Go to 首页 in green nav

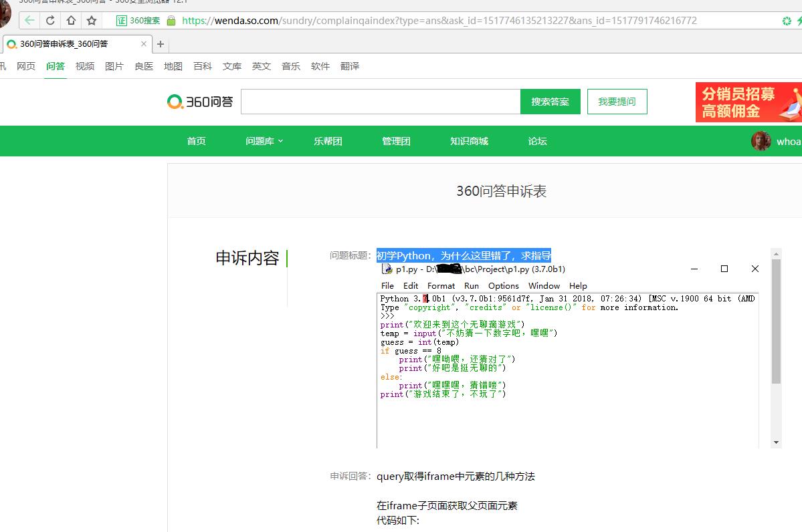(197, 141)
